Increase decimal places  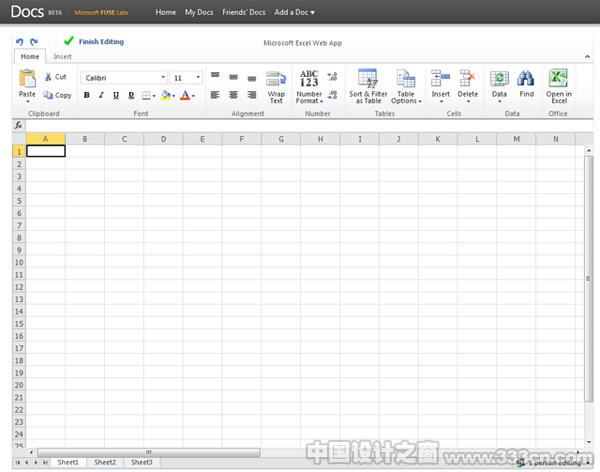coord(333,77)
